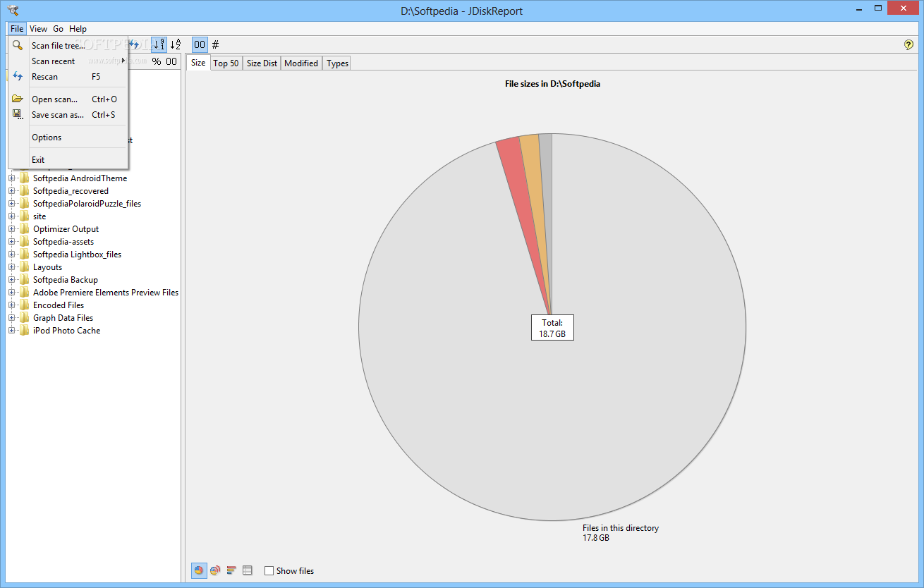
Task: Click the yellow help question mark icon
Action: [908, 44]
